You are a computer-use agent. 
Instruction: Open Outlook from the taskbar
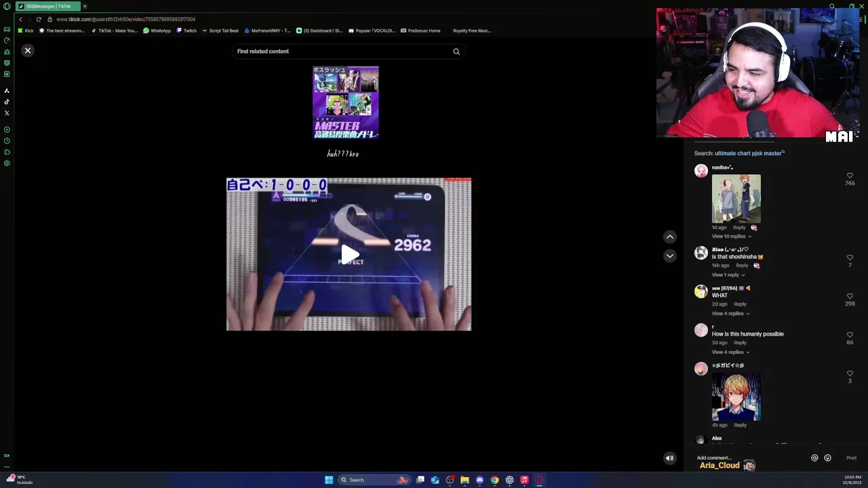(435, 480)
